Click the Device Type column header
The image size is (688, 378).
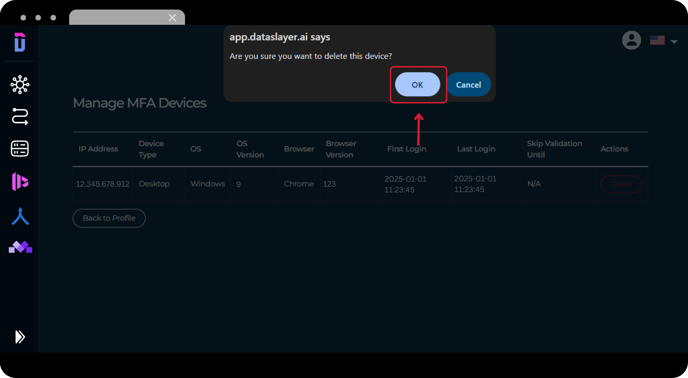[x=151, y=149]
